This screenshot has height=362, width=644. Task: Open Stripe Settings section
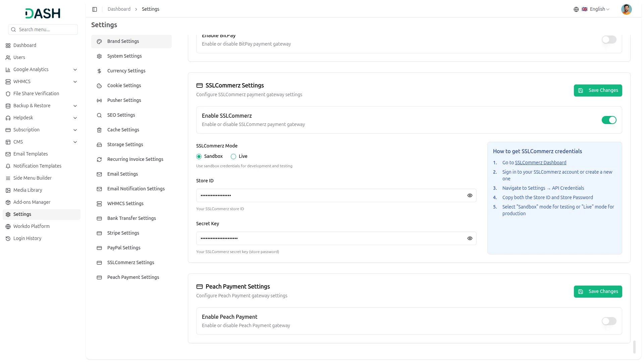pos(131,233)
